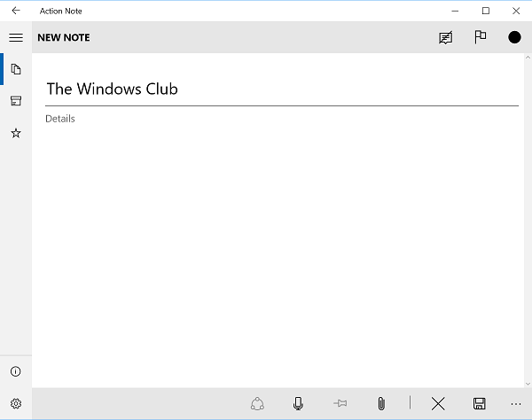
Task: Pin the note with the pin icon
Action: [340, 403]
